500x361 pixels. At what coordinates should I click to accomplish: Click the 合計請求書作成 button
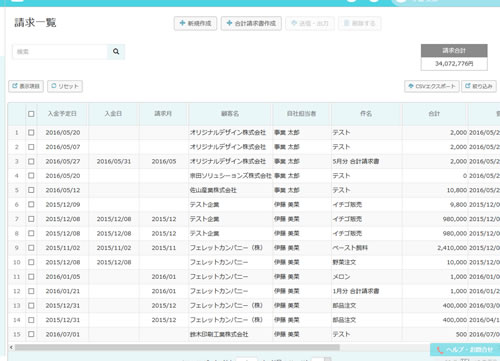pos(251,23)
